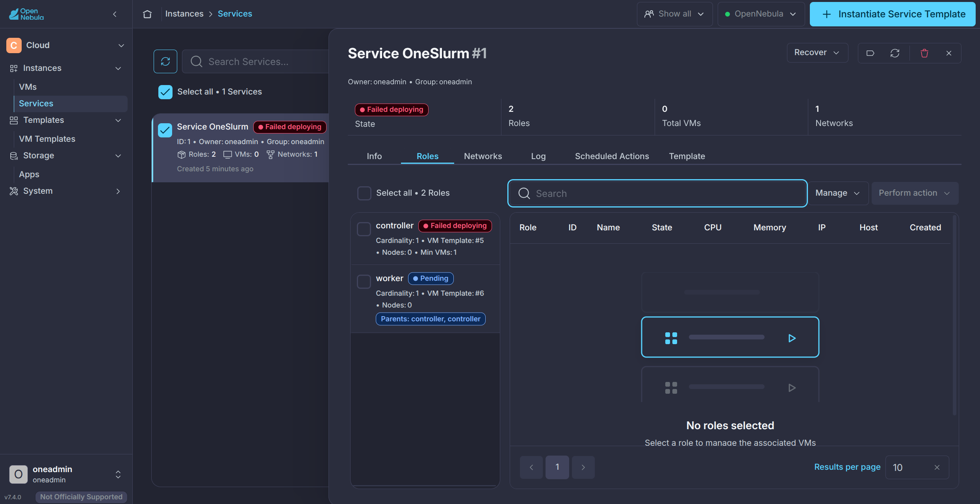980x504 pixels.
Task: Delete the service with trash icon
Action: 924,53
